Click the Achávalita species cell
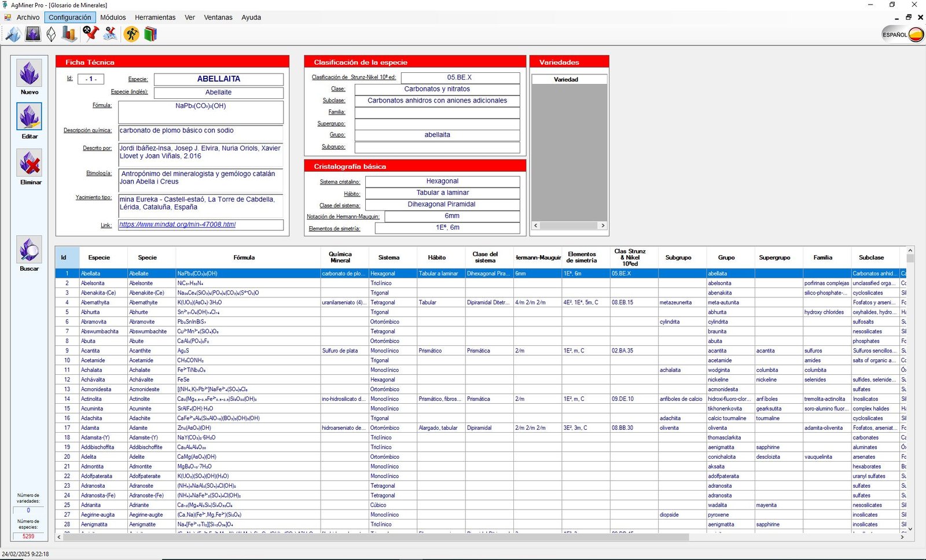Screen dimensions: 926x560 pyautogui.click(x=104, y=380)
